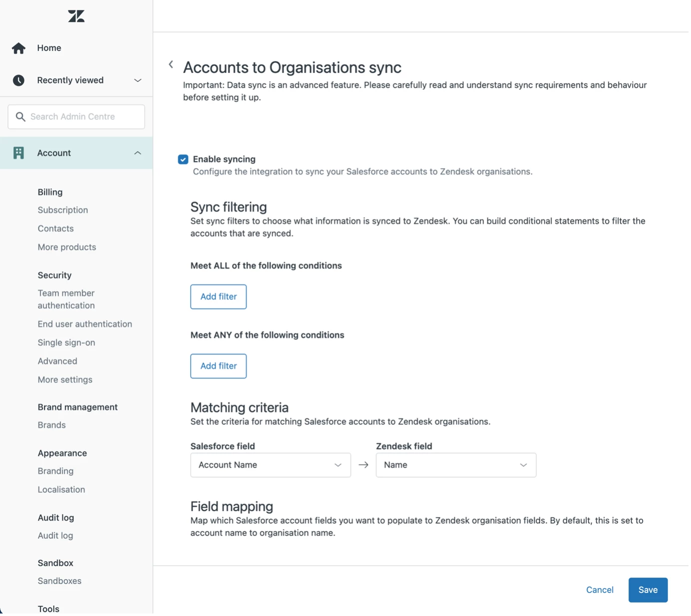Uncheck the Enable syncing checkbox
This screenshot has width=691, height=616.
(x=183, y=159)
